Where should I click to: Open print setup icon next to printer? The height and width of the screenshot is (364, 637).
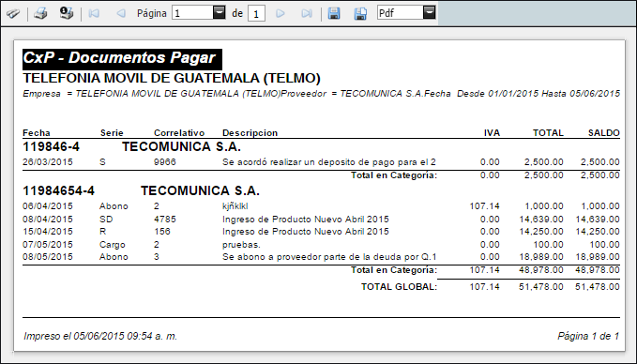point(67,13)
